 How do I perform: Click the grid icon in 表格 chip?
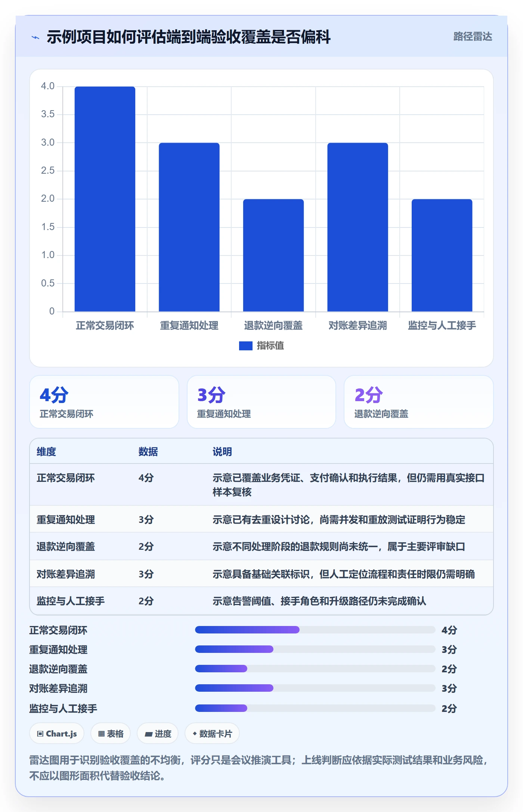[x=101, y=734]
